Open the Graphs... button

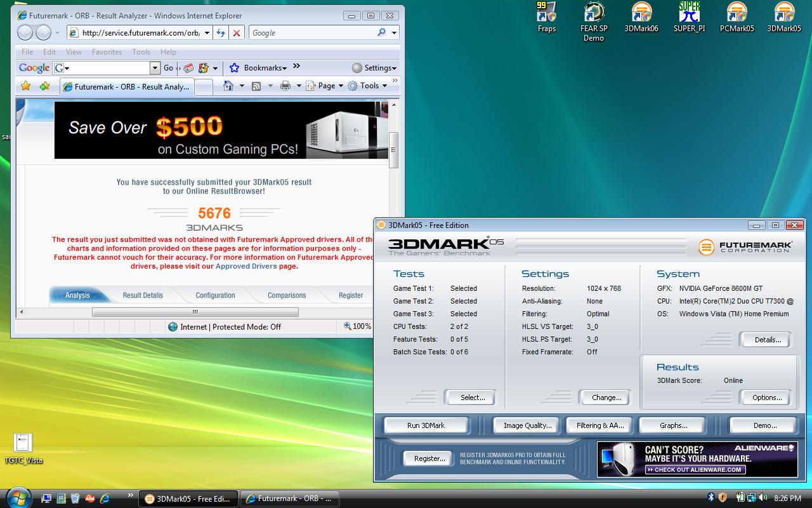(673, 425)
